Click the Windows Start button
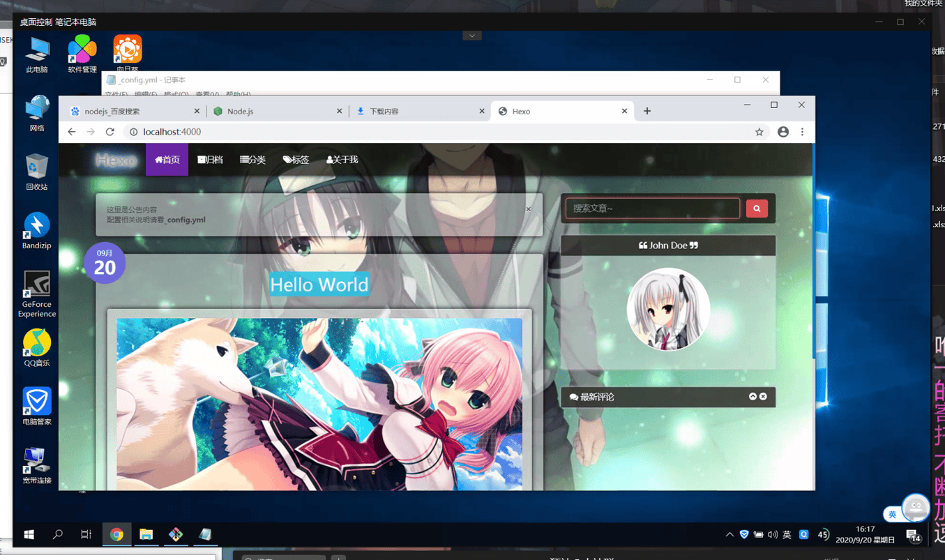 [x=29, y=534]
